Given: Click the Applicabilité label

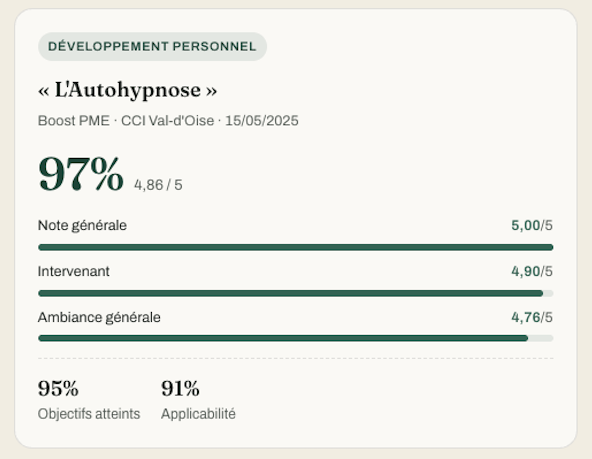Looking at the screenshot, I should tap(198, 414).
